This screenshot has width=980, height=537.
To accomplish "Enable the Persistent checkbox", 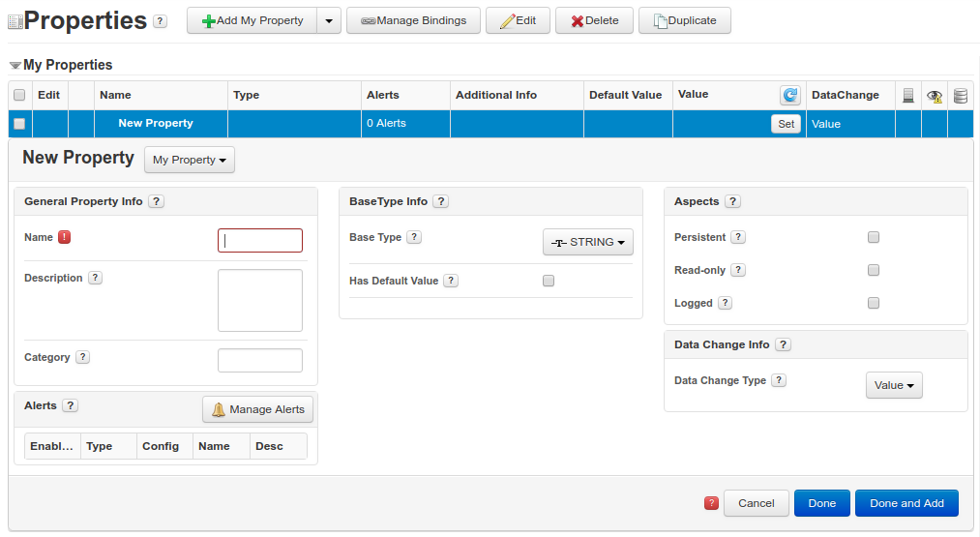I will tap(874, 237).
